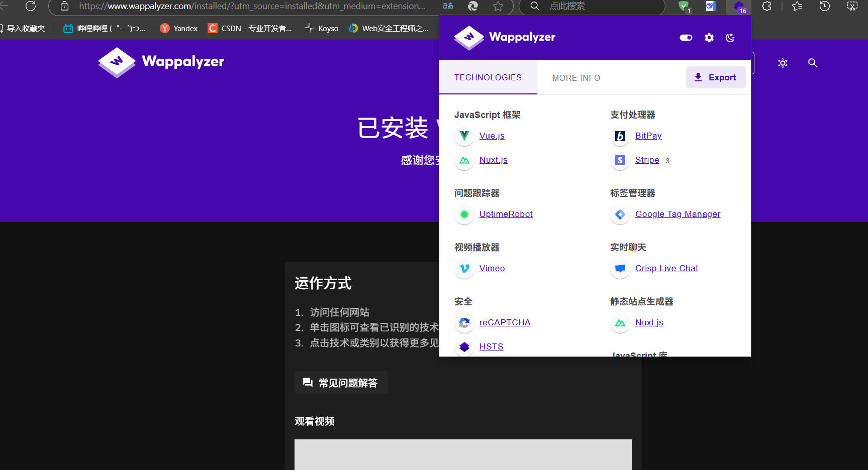Click the JavaScript 框架 category heading
The width and height of the screenshot is (868, 470).
tap(488, 115)
